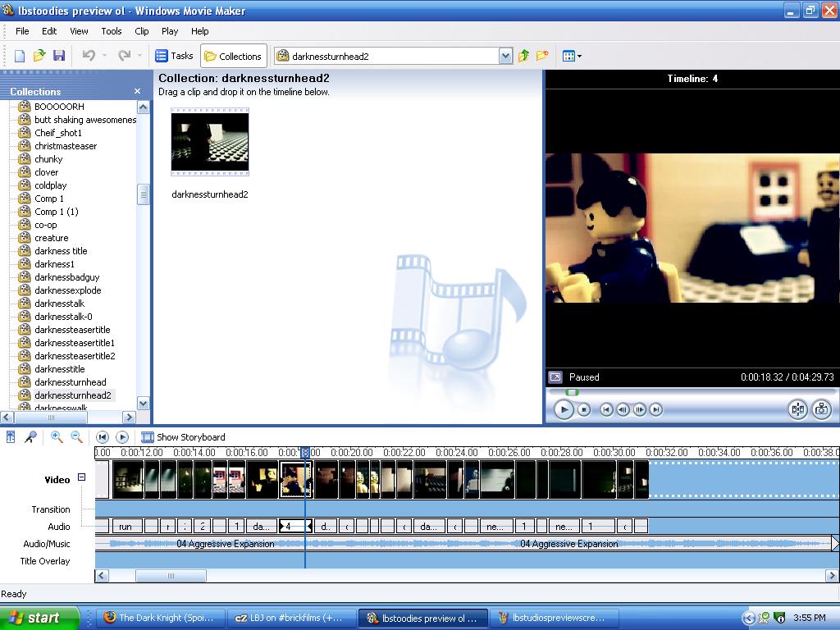Select the darknessturnhead2 clip thumbnail

point(209,142)
